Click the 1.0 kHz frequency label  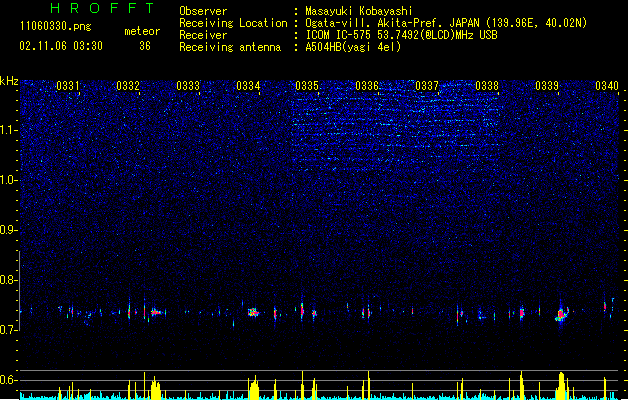(x=9, y=180)
